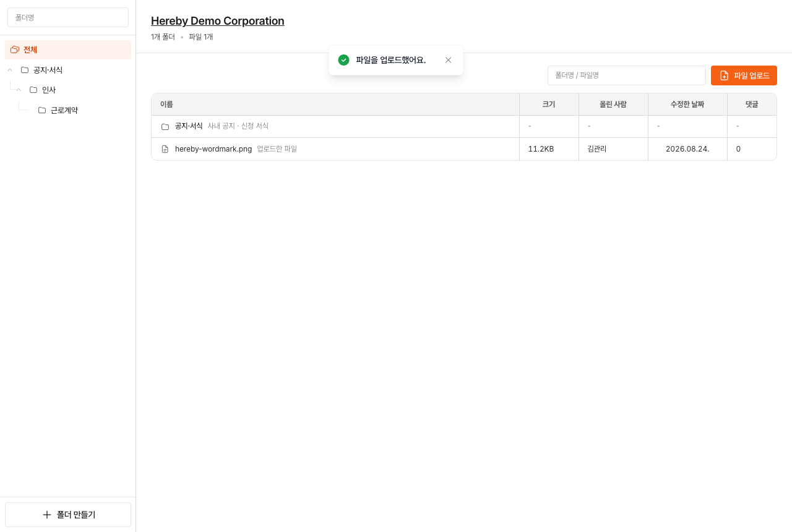This screenshot has height=532, width=792.
Task: Click the file-plus icon on the 파일 업로드 button
Action: pyautogui.click(x=724, y=75)
